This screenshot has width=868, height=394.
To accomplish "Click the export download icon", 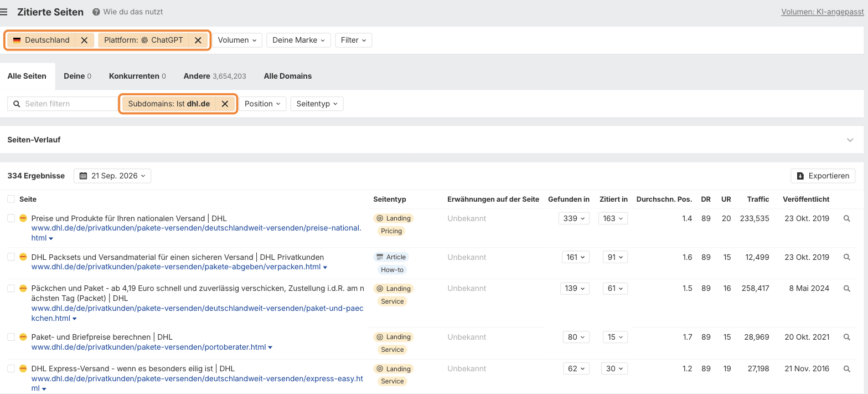I will (x=800, y=176).
